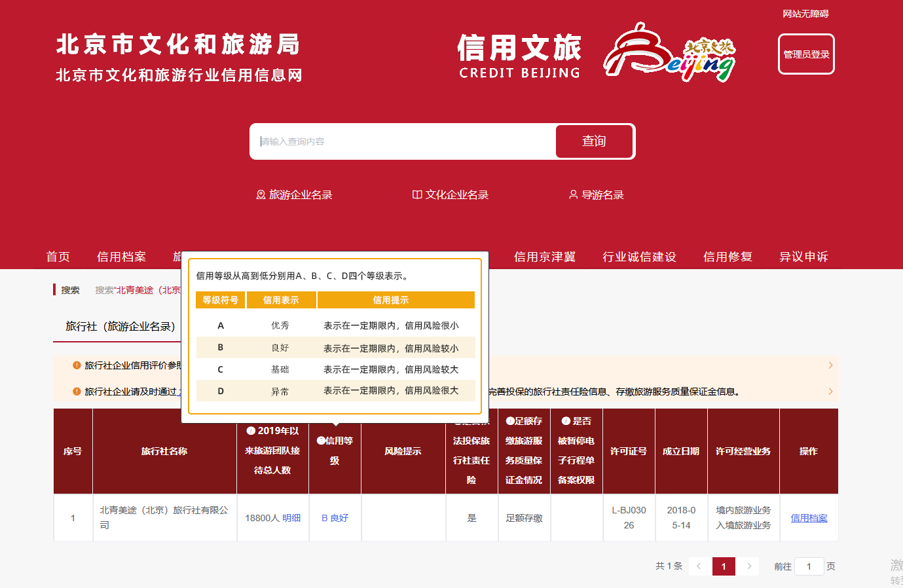Click info icon beside 信用等级 header
The image size is (903, 588).
point(321,441)
